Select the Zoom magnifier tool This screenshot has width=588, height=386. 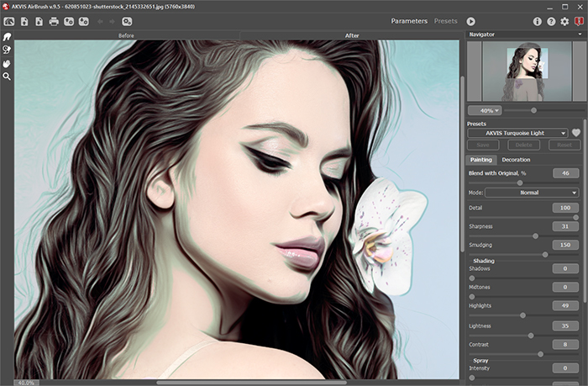(x=7, y=76)
